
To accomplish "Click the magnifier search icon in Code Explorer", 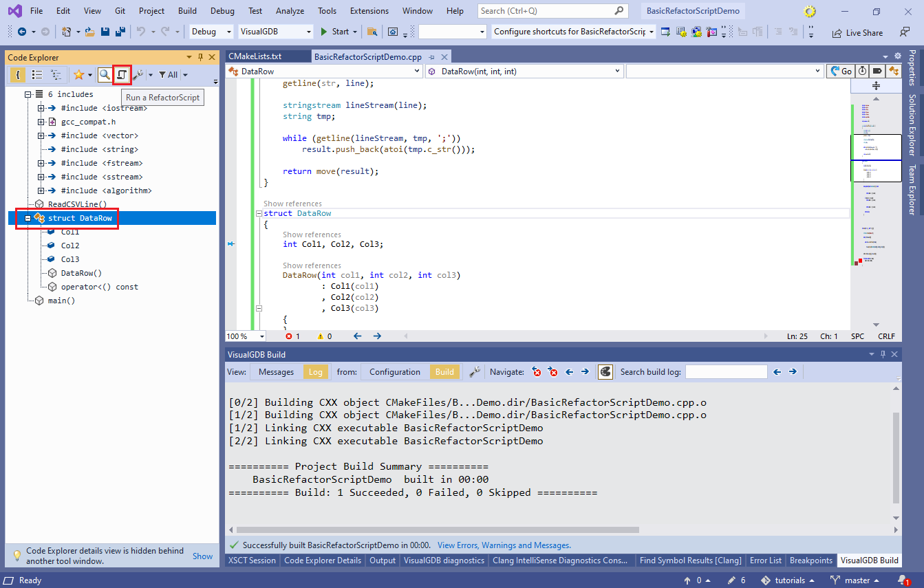I will click(105, 74).
